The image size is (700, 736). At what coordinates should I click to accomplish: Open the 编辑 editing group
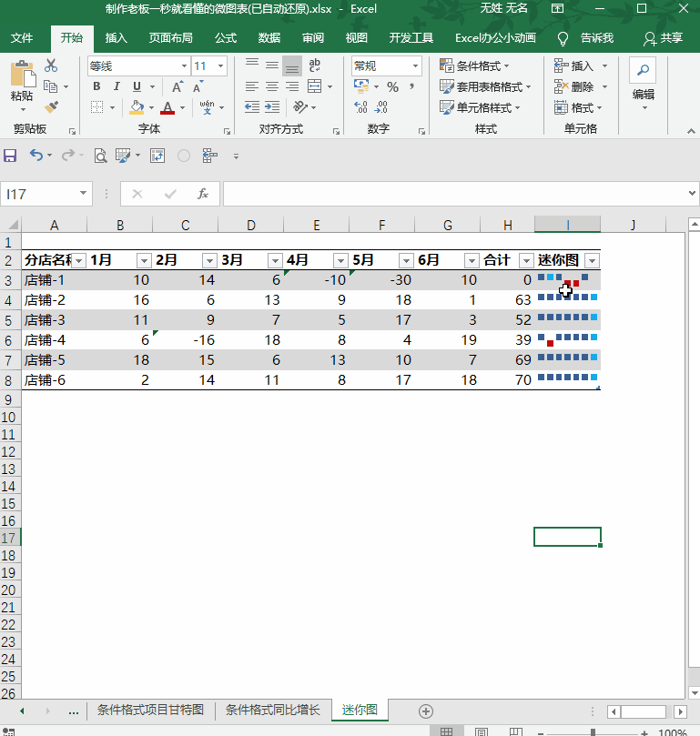(x=644, y=85)
